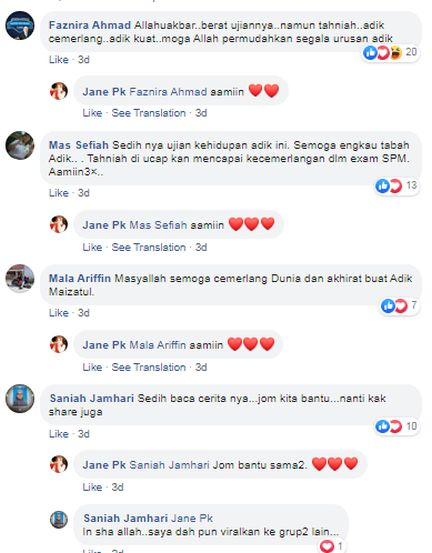432x553 pixels.
Task: Open Faznira Ahmad's profile picture
Action: tap(20, 25)
